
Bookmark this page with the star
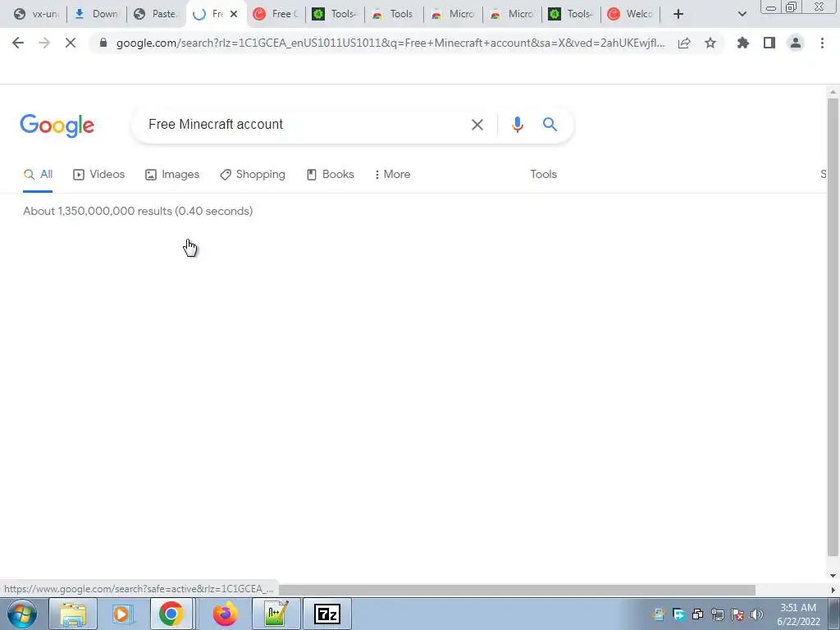click(x=710, y=43)
